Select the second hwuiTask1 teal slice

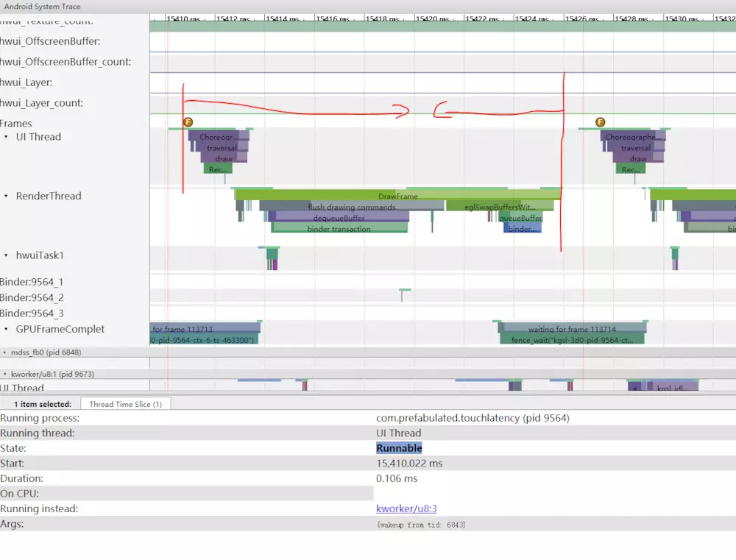coord(674,254)
